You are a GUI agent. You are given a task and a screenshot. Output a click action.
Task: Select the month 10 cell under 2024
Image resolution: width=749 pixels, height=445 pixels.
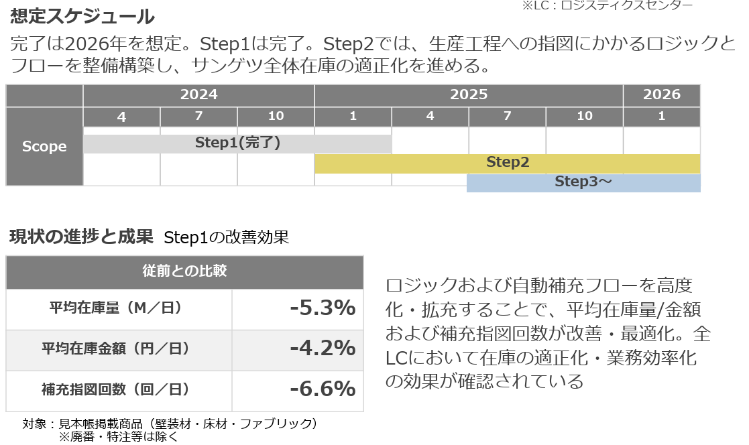276,116
